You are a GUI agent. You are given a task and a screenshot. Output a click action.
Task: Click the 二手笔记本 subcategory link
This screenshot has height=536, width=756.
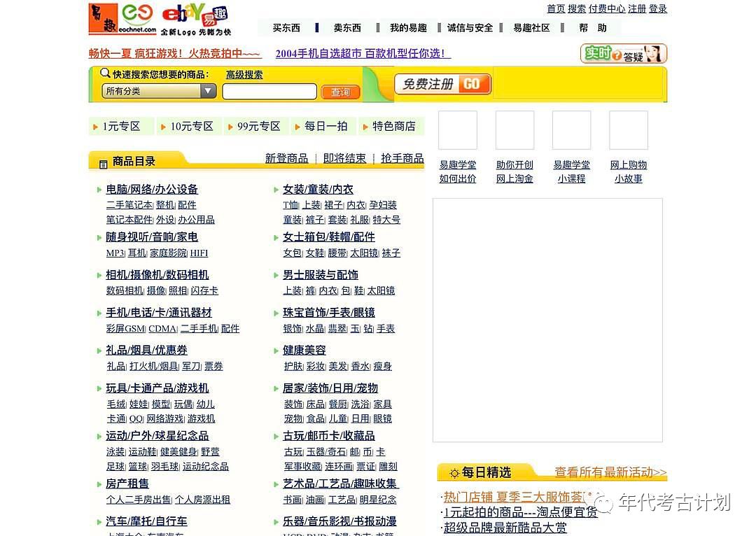tap(129, 205)
